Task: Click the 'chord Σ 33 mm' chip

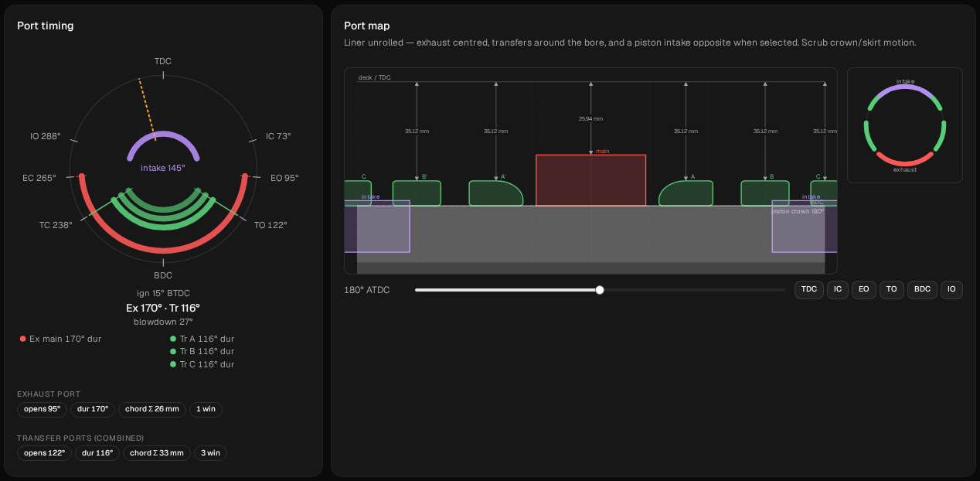Action: pos(157,453)
